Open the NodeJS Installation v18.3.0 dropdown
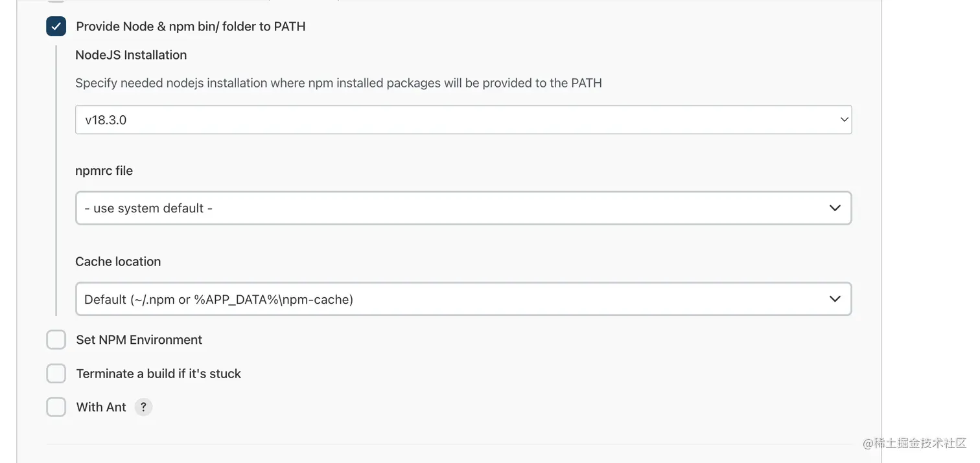Viewport: 980px width, 463px height. [454, 120]
